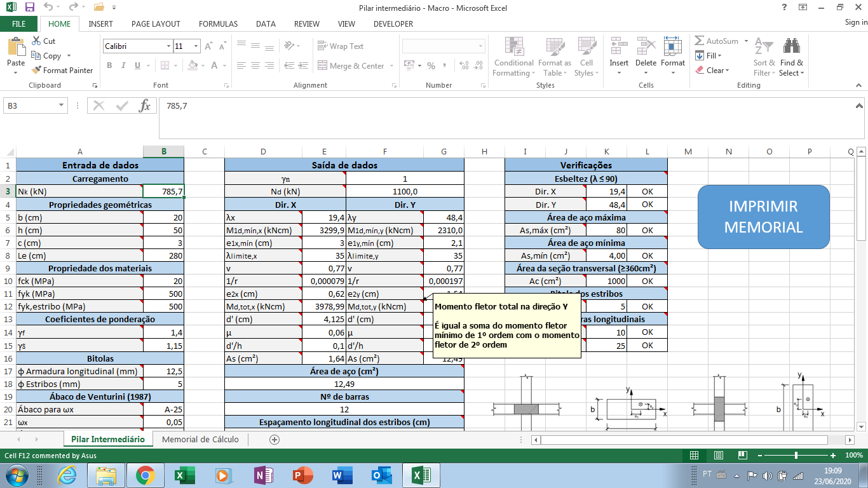
Task: Open the Borders button in Font group
Action: (166, 65)
